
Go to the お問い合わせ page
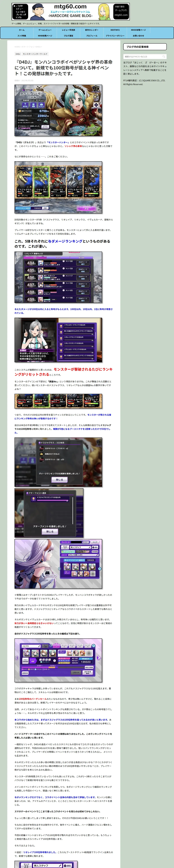pos(138,36)
